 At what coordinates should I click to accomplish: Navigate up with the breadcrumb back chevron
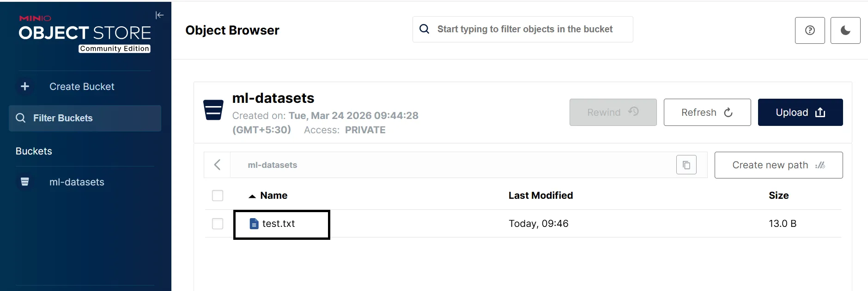tap(217, 164)
